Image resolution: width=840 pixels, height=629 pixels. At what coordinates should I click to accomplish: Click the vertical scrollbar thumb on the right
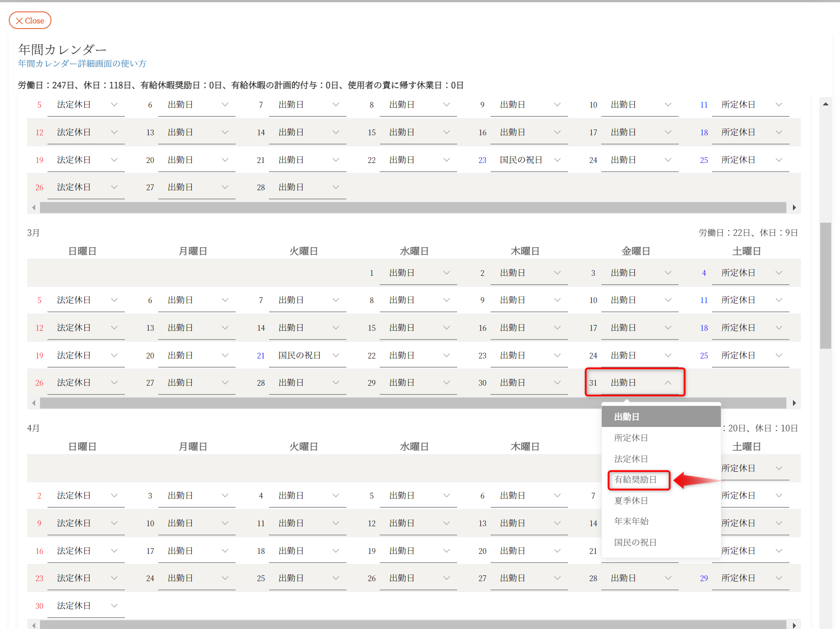click(x=825, y=286)
